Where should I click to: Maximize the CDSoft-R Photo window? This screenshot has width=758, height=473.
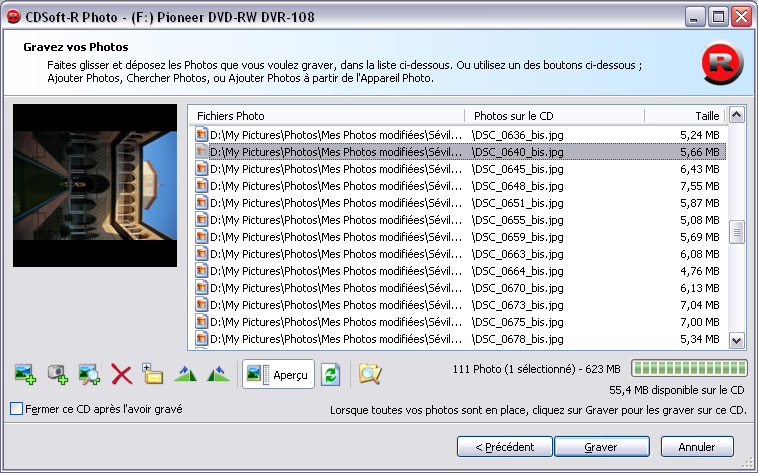point(718,17)
